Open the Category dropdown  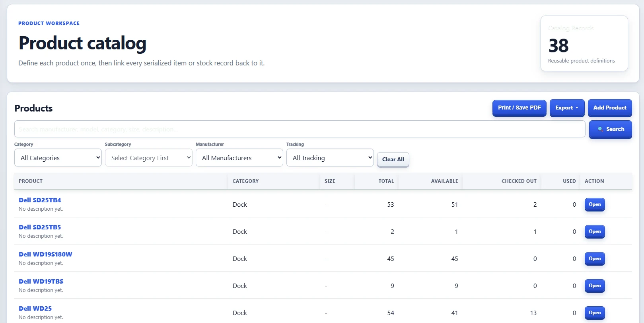point(58,158)
